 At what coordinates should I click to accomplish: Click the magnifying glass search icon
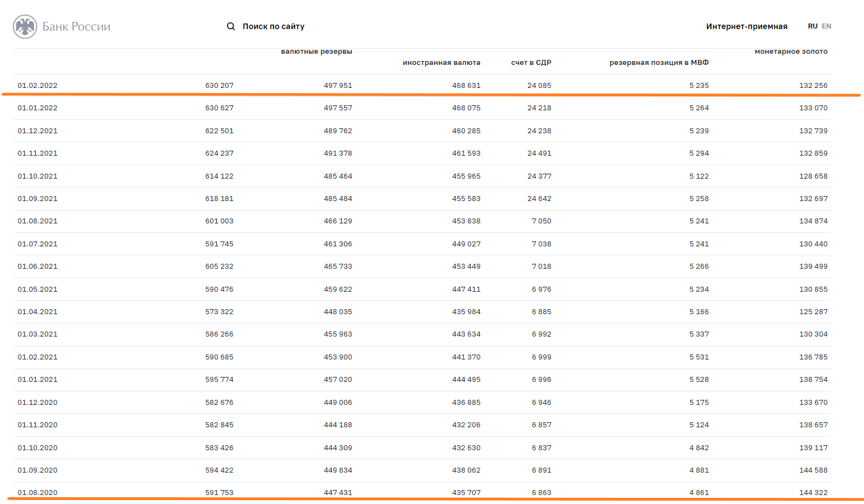(x=230, y=26)
